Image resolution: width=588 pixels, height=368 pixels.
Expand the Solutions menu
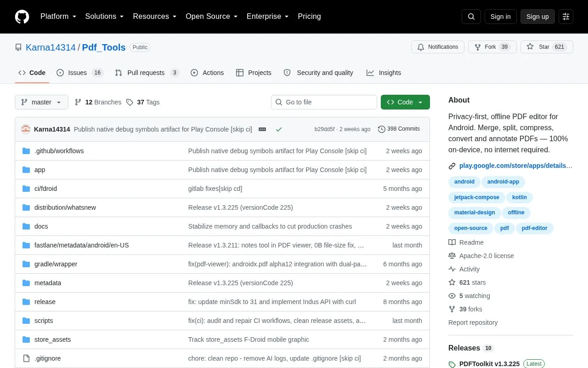[x=104, y=17]
